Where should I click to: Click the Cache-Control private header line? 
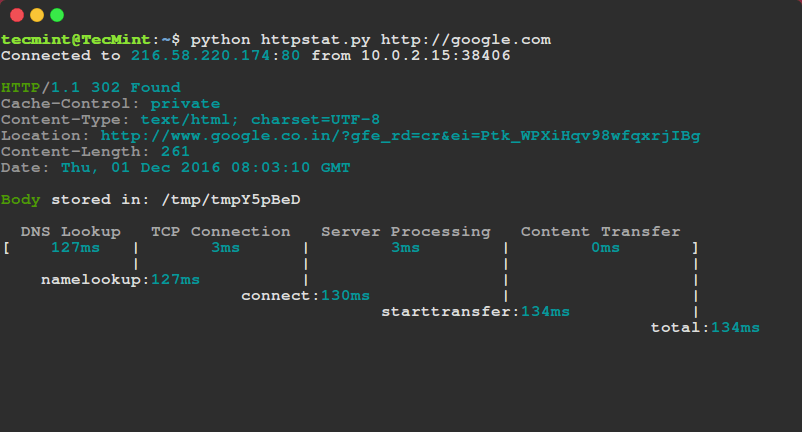pos(110,104)
